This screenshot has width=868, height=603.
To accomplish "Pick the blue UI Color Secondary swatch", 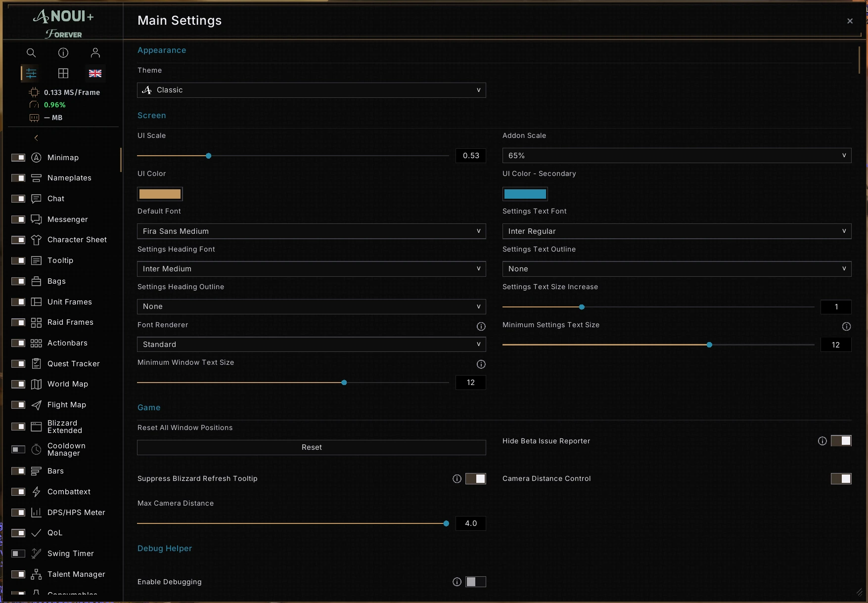I will click(x=525, y=194).
